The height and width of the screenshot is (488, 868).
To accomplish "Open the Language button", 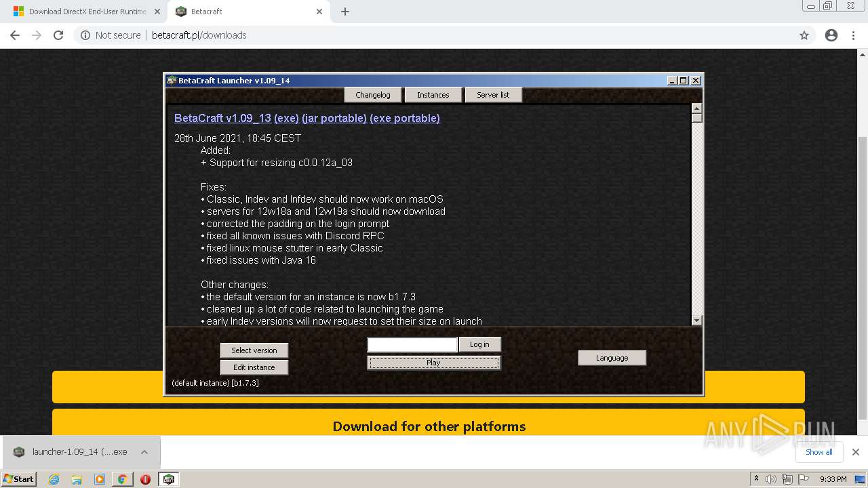I will click(x=612, y=358).
